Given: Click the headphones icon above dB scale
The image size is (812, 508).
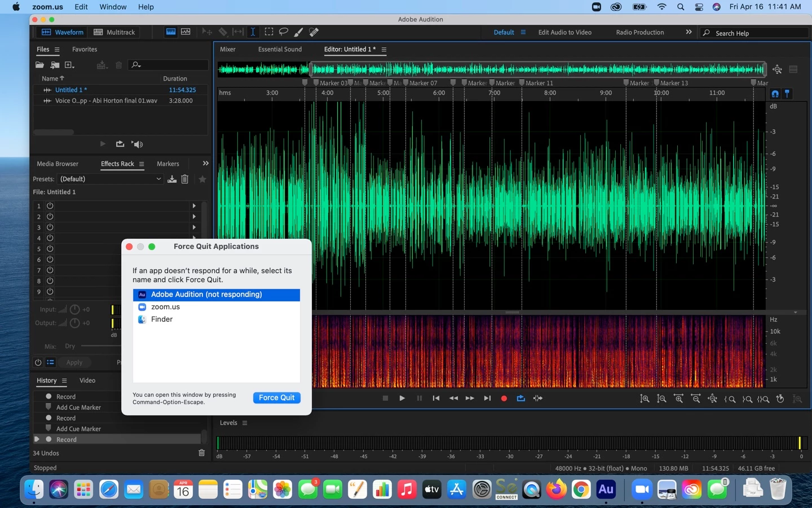Looking at the screenshot, I should [775, 94].
